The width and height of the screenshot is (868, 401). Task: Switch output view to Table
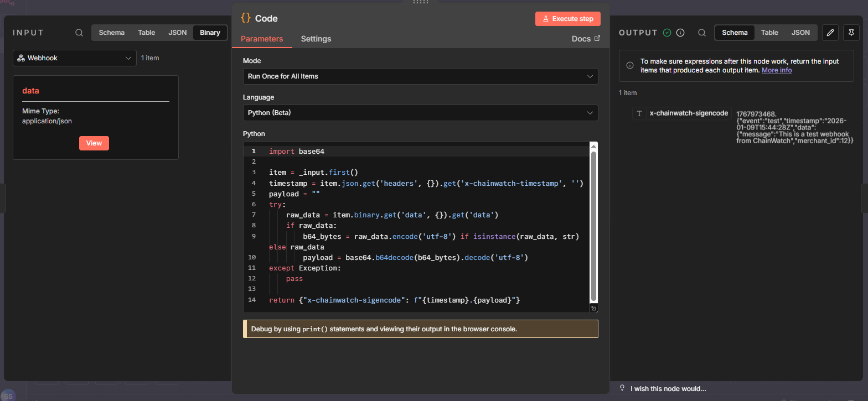[x=769, y=33]
